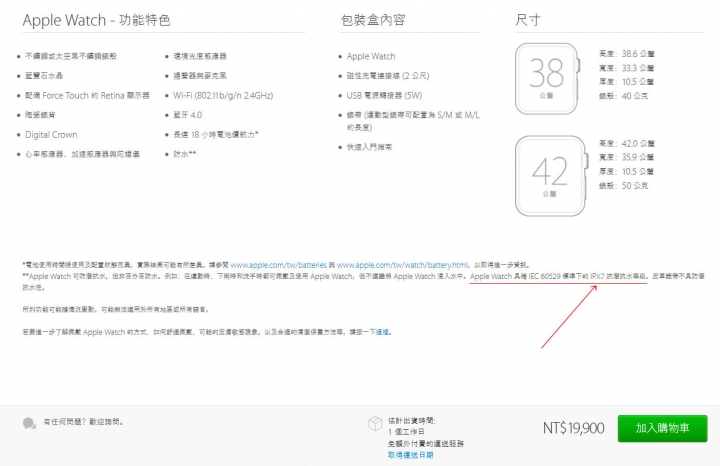Click the IPX7 water resistance footnote sentence
This screenshot has width=720, height=466.
559,276
